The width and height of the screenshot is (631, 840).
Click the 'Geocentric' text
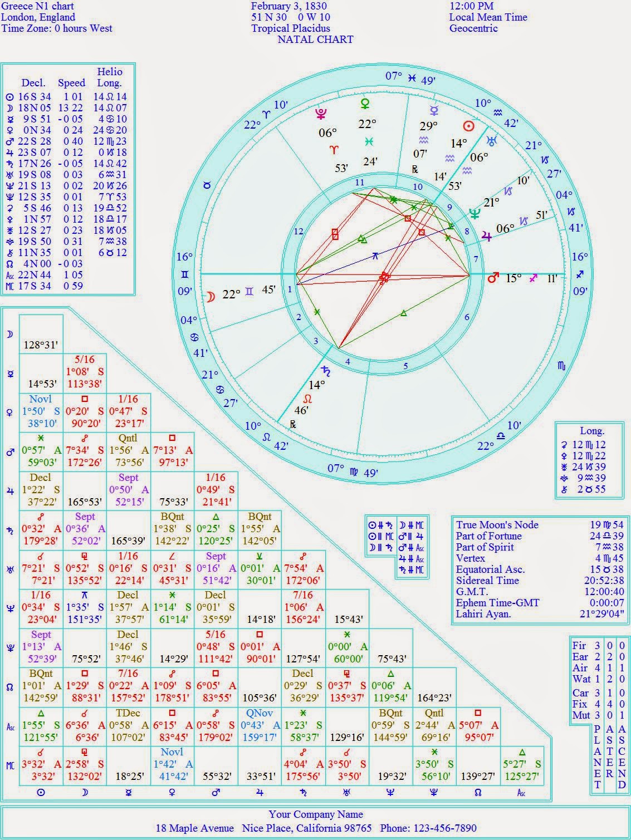[x=473, y=28]
